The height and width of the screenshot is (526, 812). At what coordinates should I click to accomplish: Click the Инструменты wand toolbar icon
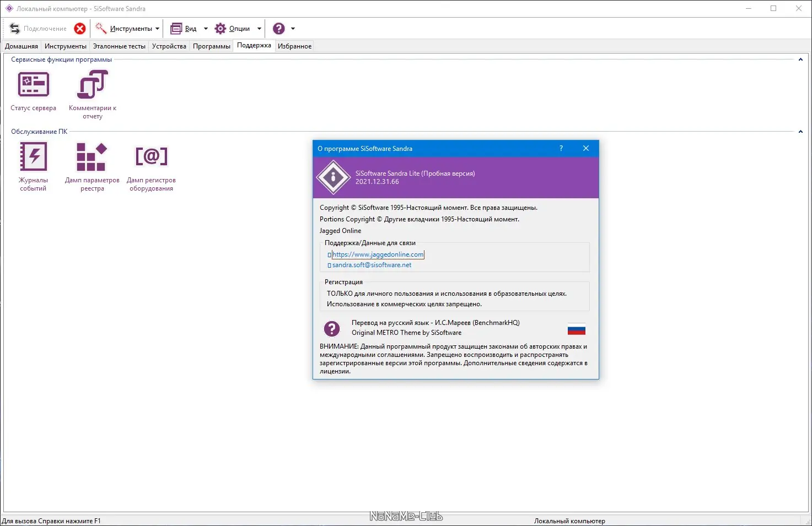(x=101, y=28)
